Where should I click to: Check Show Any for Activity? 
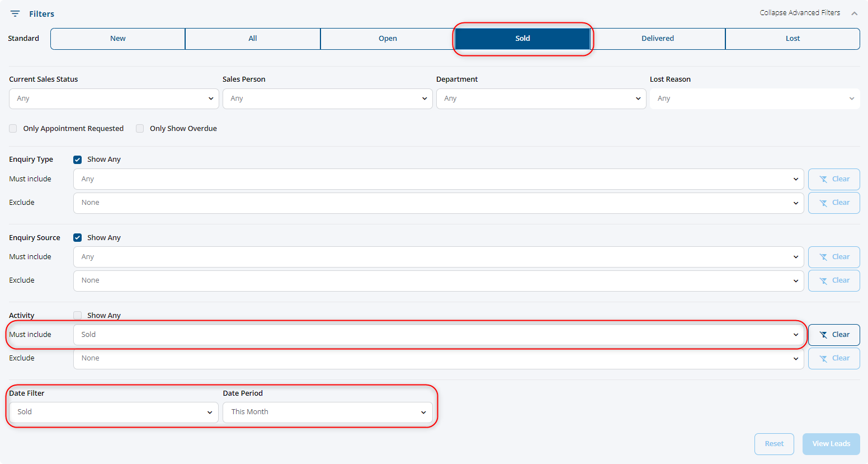(78, 316)
